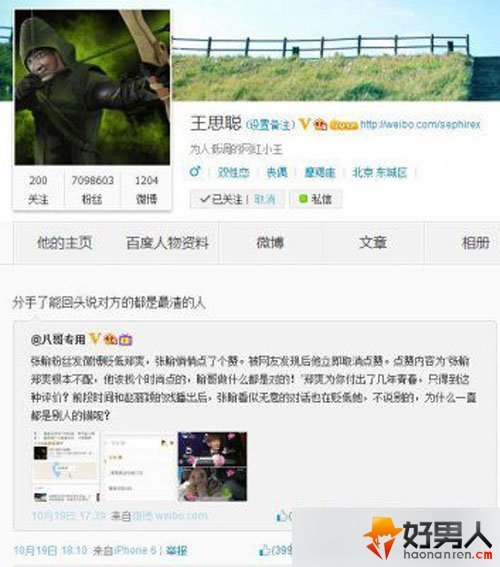
Task: Click the 7098603 粉丝 follower count
Action: (92, 189)
